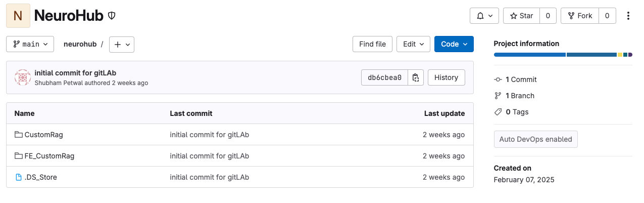Open the .DS_Store file
This screenshot has width=644, height=203.
pyautogui.click(x=40, y=177)
